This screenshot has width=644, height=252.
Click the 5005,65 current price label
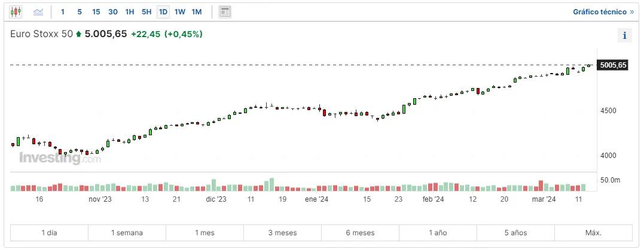pos(613,65)
